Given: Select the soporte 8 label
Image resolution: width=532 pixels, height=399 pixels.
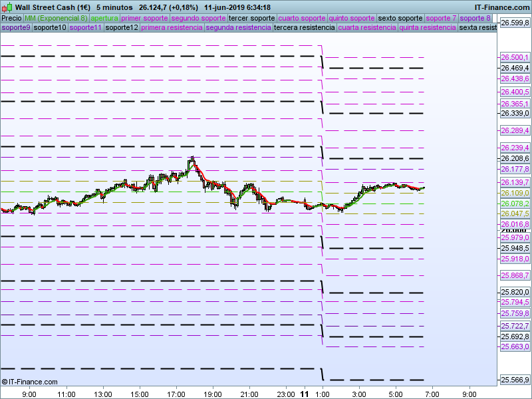Looking at the screenshot, I should click(475, 18).
